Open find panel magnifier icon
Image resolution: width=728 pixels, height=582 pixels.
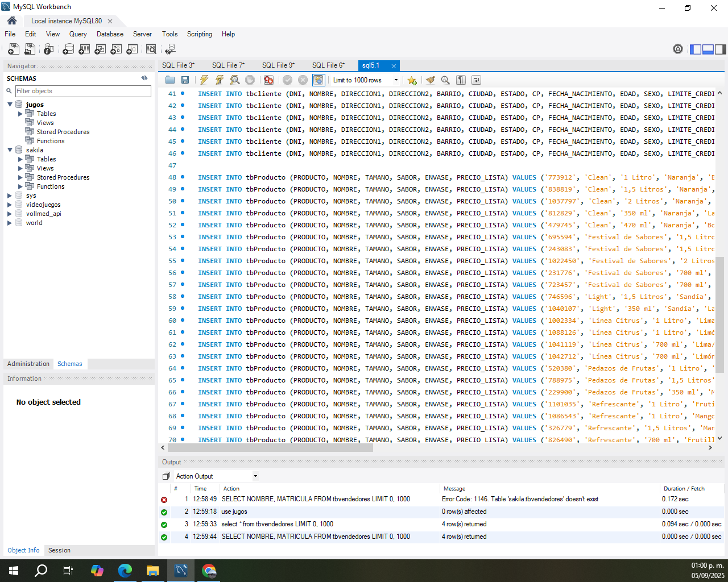pyautogui.click(x=445, y=80)
